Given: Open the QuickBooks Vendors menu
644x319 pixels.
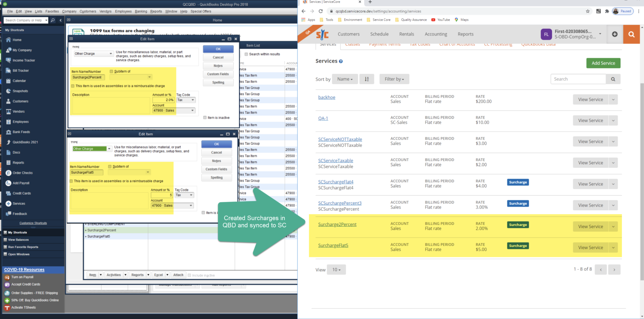Looking at the screenshot, I should 105,11.
